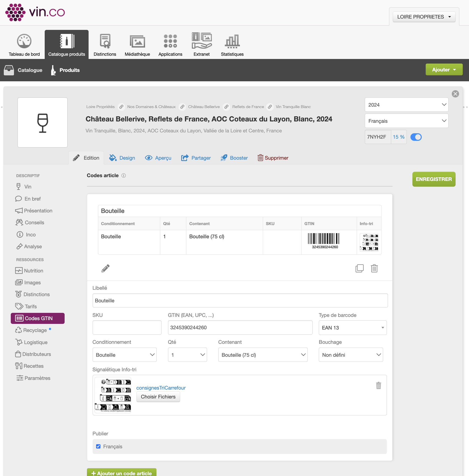
Task: Delete the Bouteille code article trash icon
Action: 374,268
